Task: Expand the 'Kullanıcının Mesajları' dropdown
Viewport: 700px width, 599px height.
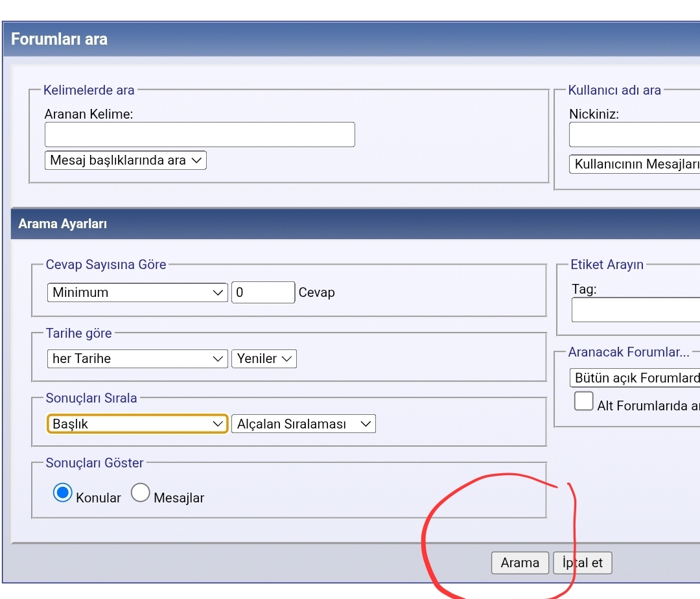Action: 635,164
